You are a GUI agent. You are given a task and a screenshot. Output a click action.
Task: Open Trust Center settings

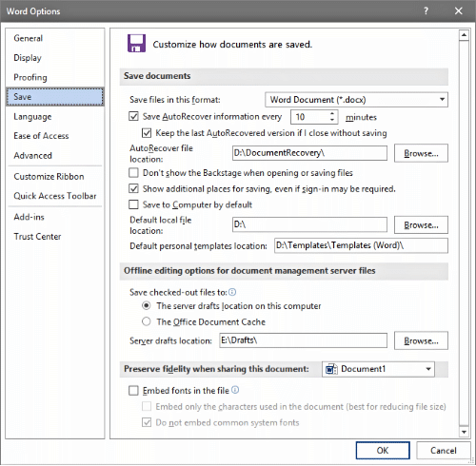[54, 237]
